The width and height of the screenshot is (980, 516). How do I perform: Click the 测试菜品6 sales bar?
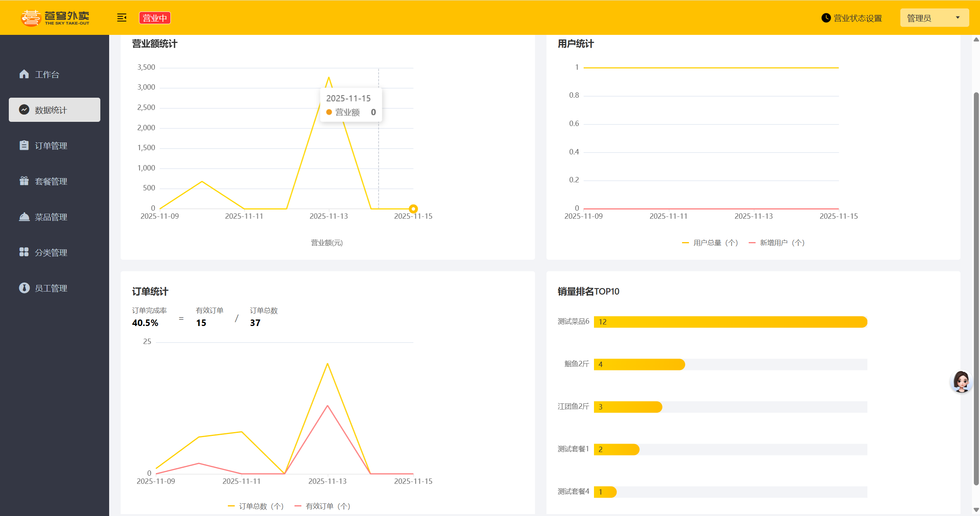pyautogui.click(x=730, y=322)
